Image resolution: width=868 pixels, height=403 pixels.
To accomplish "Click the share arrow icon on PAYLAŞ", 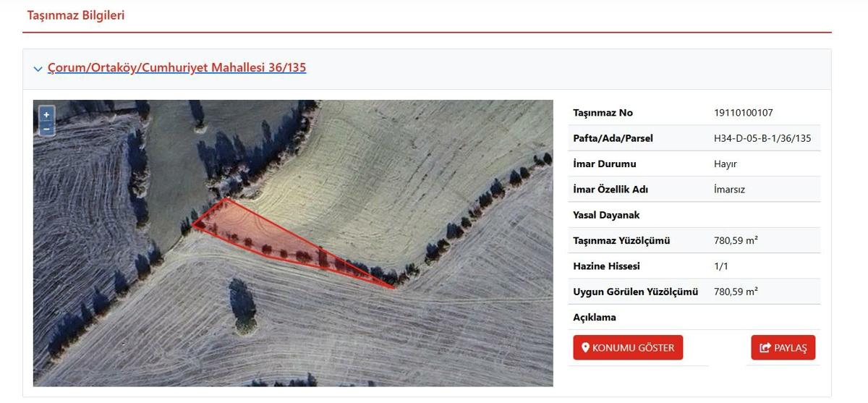I will point(765,348).
